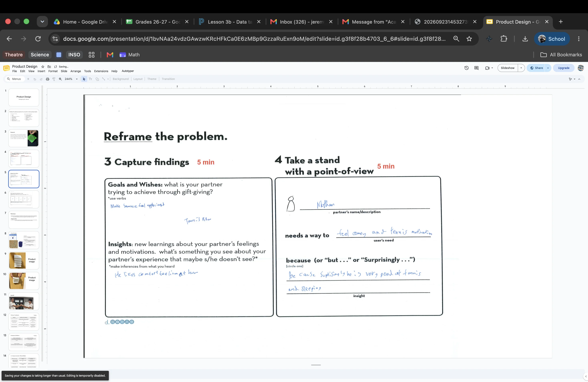Search the Menus field
The image size is (588, 382).
(x=14, y=79)
